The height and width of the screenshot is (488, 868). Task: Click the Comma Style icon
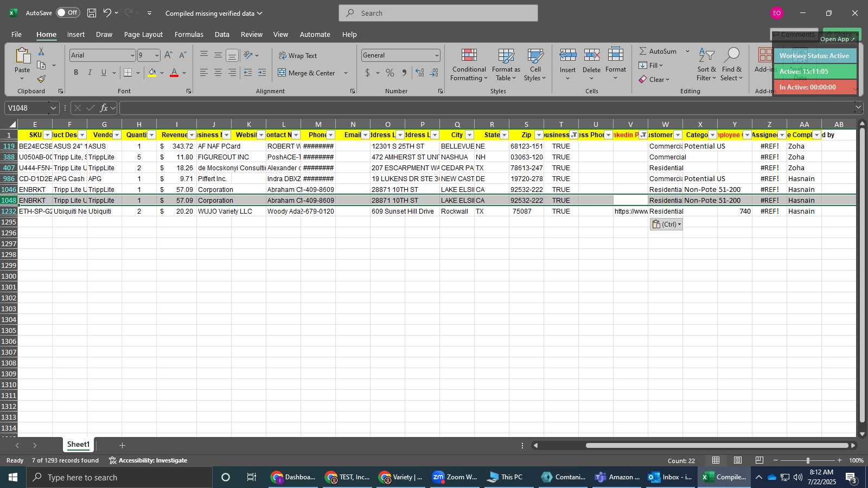point(404,73)
